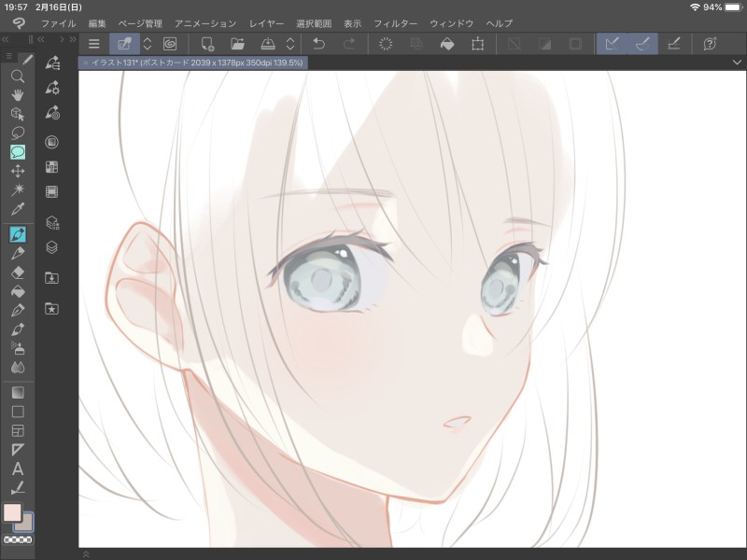The height and width of the screenshot is (560, 747).
Task: Select the Gradient tool
Action: pos(18,392)
